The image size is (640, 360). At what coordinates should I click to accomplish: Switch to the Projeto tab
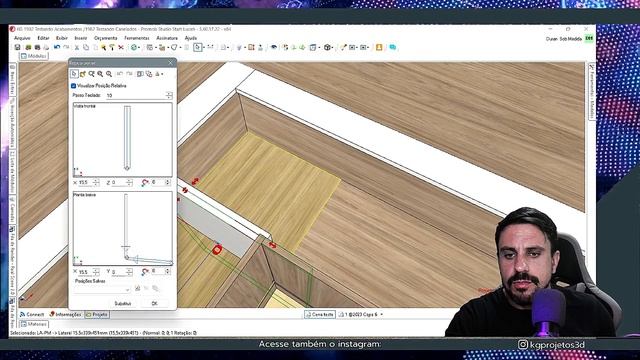(97, 314)
